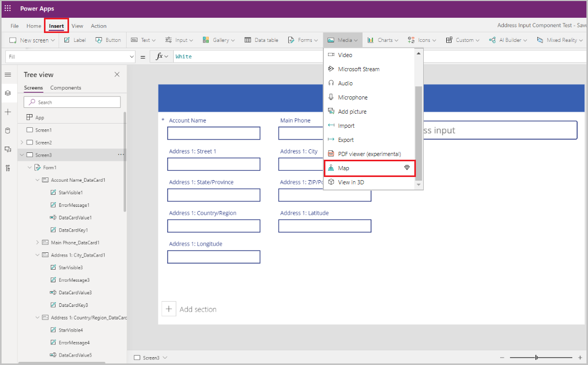Screen dimensions: 588x365
Task: Open the Text controls dropdown
Action: [x=143, y=40]
